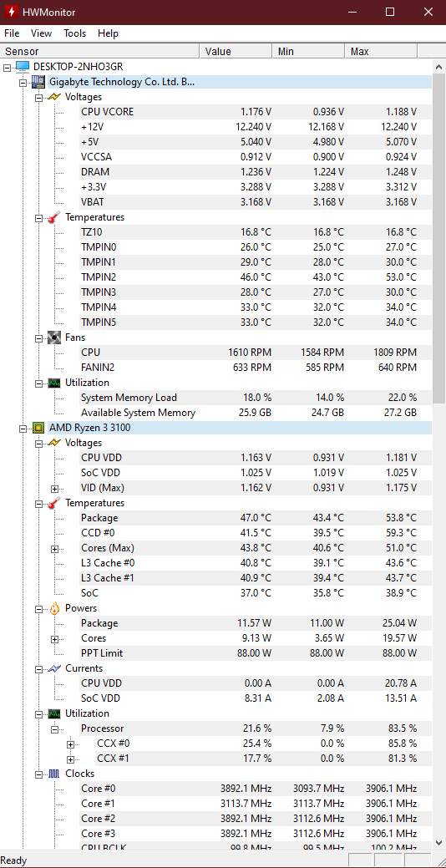Click the Value column header
Image resolution: width=446 pixels, height=868 pixels.
click(x=236, y=52)
